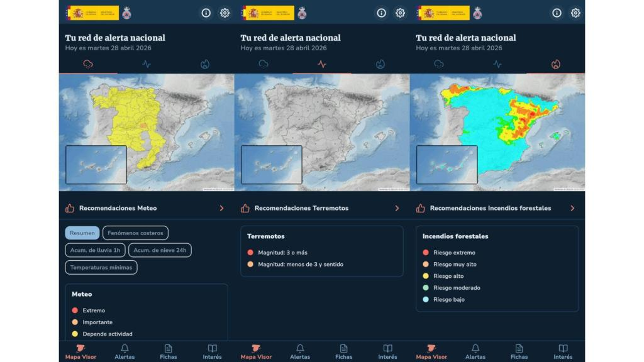Expand Recomendaciones Terremotos with the chevron arrow
644x362 pixels.
pos(397,208)
